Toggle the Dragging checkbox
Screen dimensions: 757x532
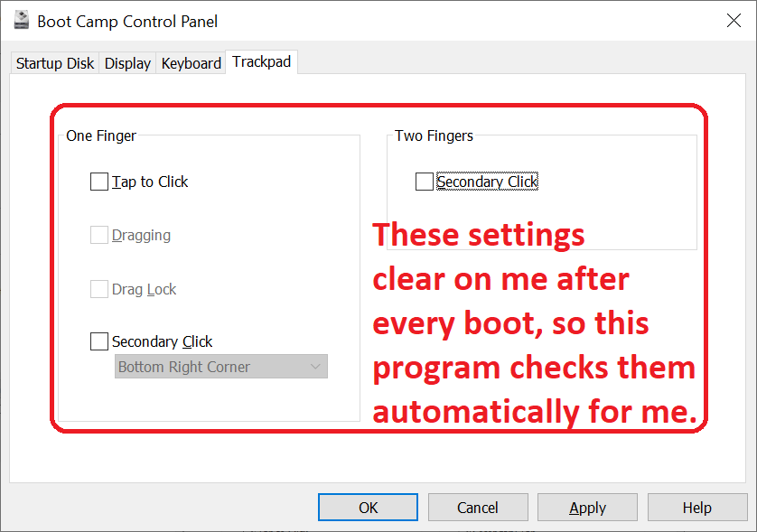[99, 235]
